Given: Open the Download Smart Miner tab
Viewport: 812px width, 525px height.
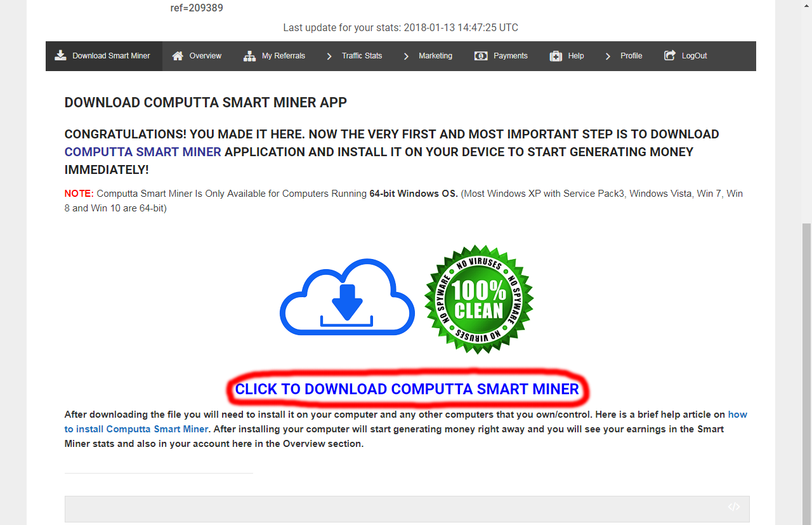Looking at the screenshot, I should [x=104, y=56].
